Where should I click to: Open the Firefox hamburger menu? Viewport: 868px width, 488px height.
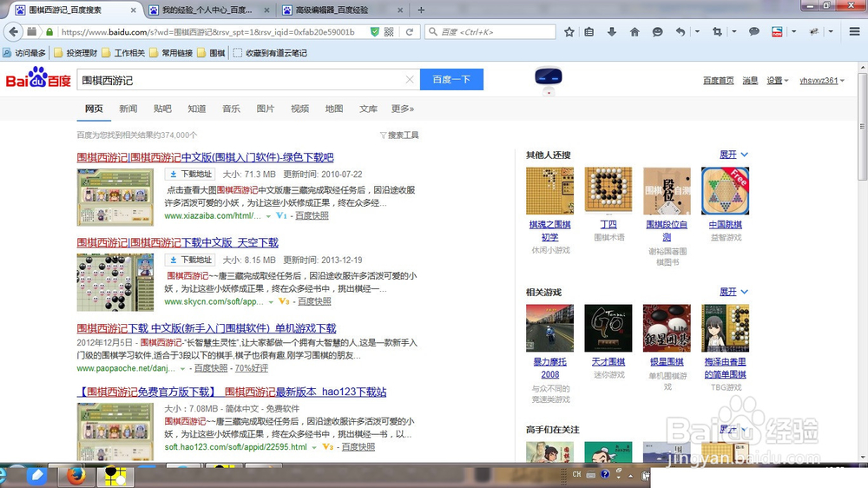(855, 32)
